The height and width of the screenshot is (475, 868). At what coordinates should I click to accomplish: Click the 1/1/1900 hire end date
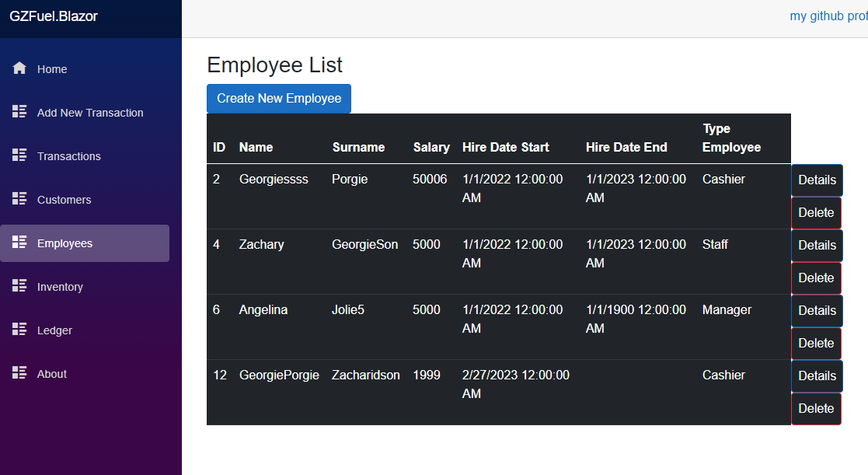[636, 319]
